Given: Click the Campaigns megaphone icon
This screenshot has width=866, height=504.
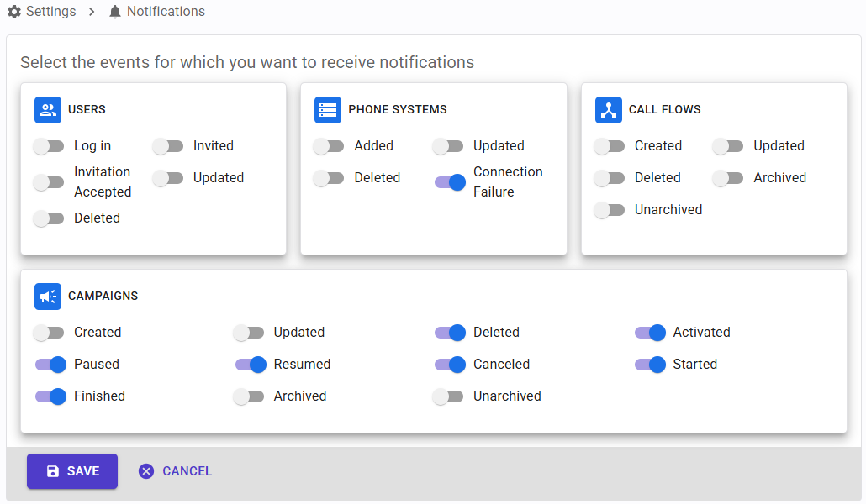Looking at the screenshot, I should click(x=48, y=296).
